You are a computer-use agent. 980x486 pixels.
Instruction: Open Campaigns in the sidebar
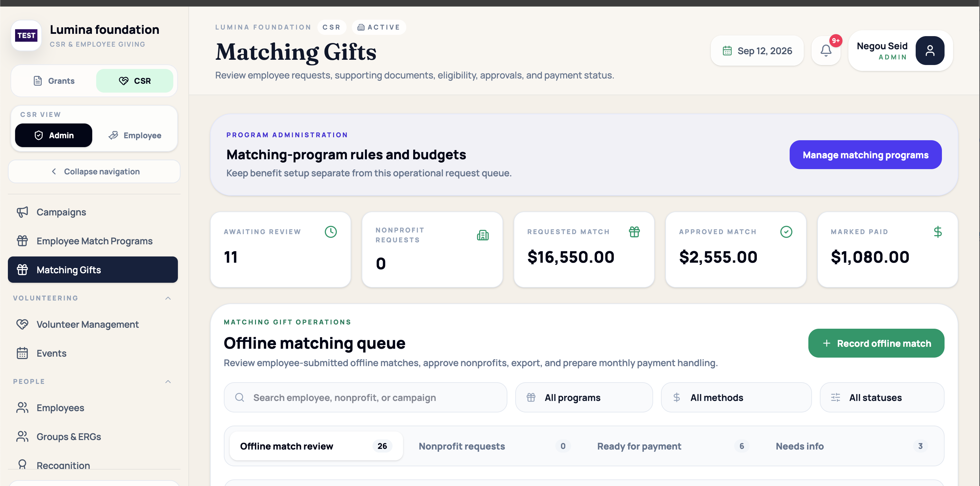pos(93,212)
